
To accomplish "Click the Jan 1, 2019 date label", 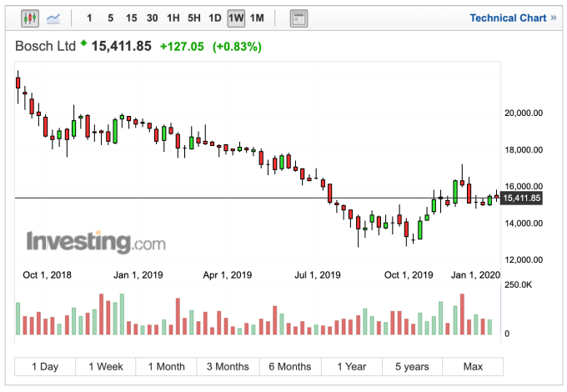I will point(138,275).
